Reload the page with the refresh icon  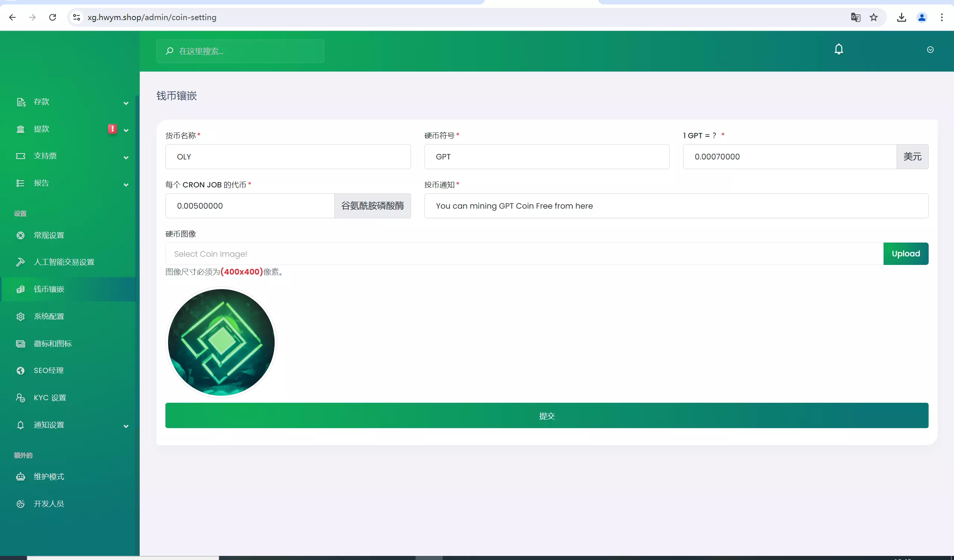click(53, 18)
